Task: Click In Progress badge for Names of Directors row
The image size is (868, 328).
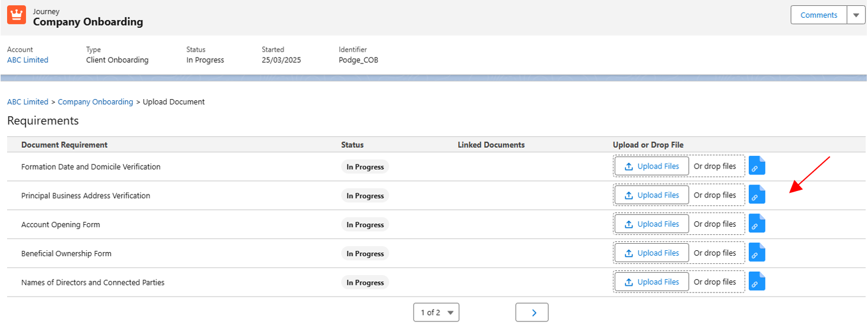Action: click(365, 283)
